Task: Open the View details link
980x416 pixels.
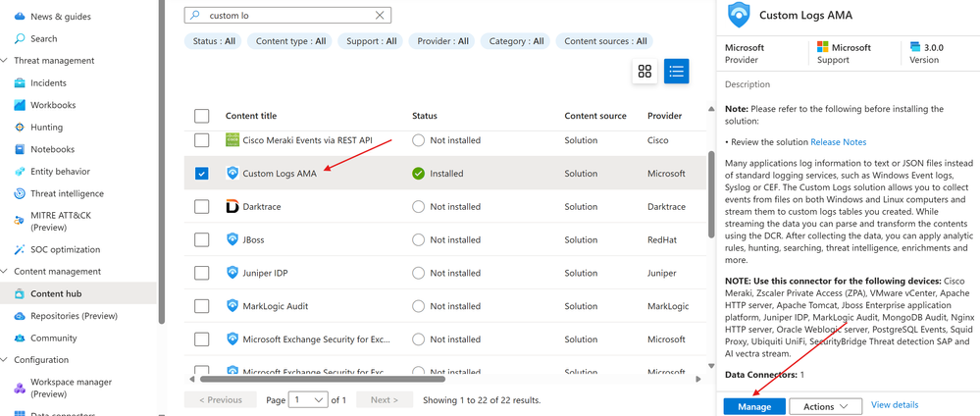Action: pyautogui.click(x=895, y=405)
